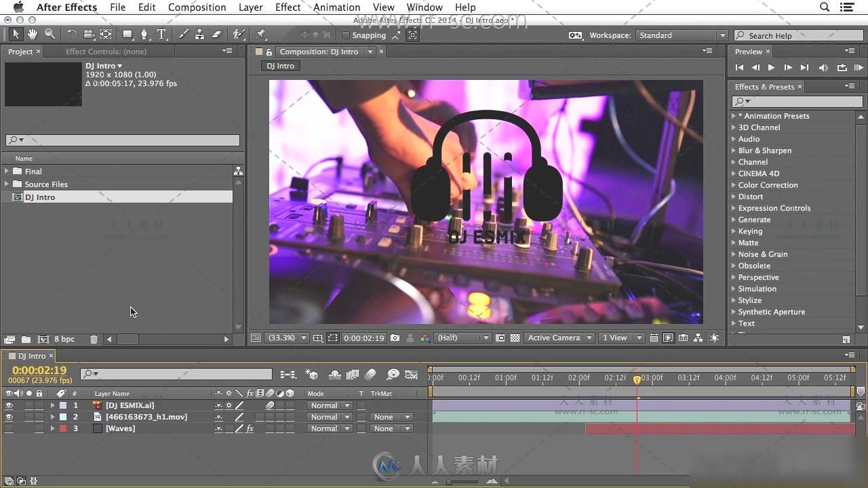Show channel and color management settings
The height and width of the screenshot is (488, 868).
(x=425, y=338)
